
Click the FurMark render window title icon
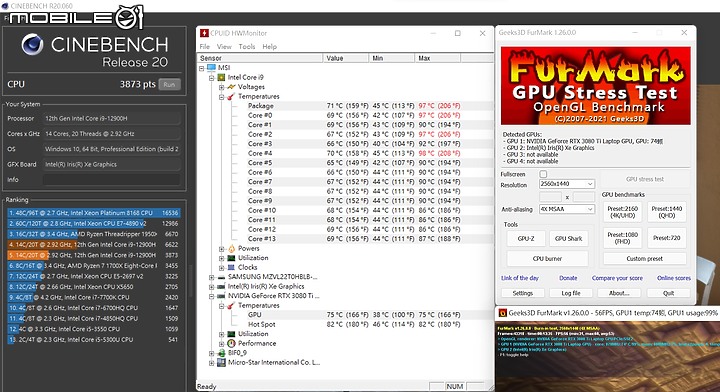pos(502,313)
